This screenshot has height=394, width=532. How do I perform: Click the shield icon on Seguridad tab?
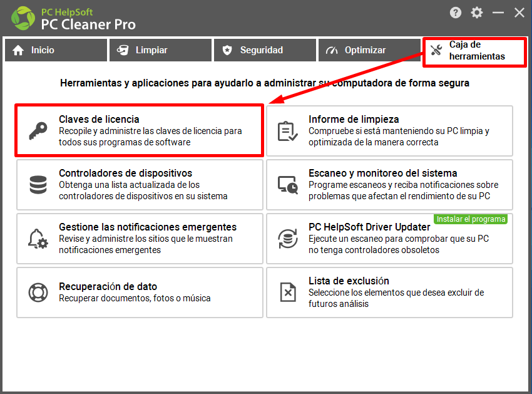click(227, 50)
